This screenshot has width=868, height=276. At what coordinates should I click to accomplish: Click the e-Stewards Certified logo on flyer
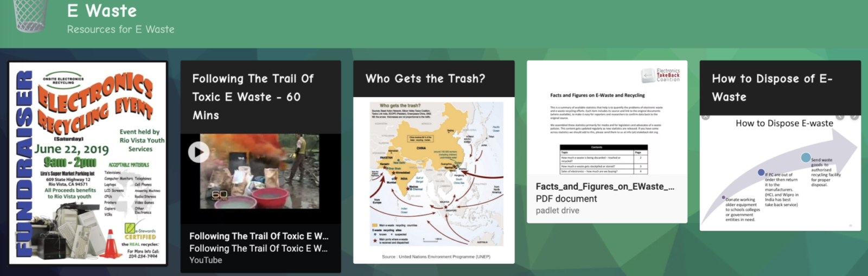(140, 232)
